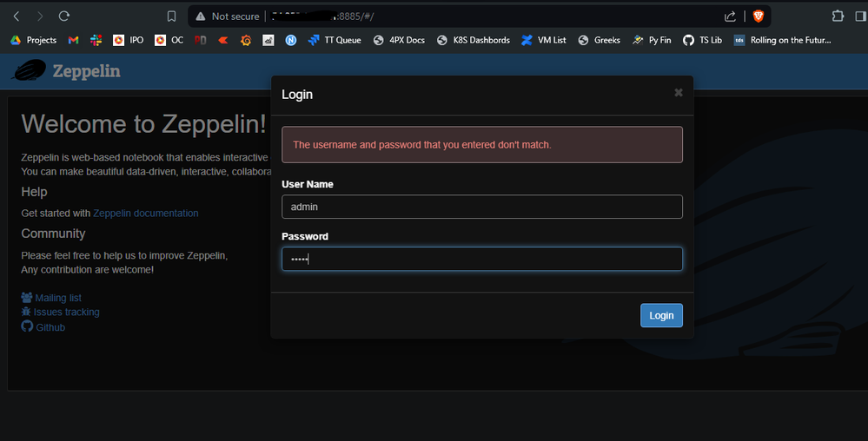Bookmark this page using the bookmark icon

172,16
